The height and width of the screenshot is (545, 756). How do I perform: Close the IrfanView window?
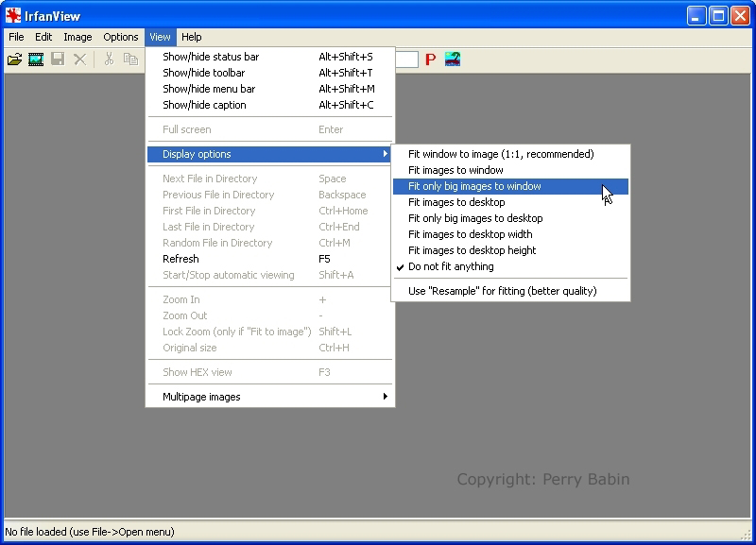click(740, 16)
